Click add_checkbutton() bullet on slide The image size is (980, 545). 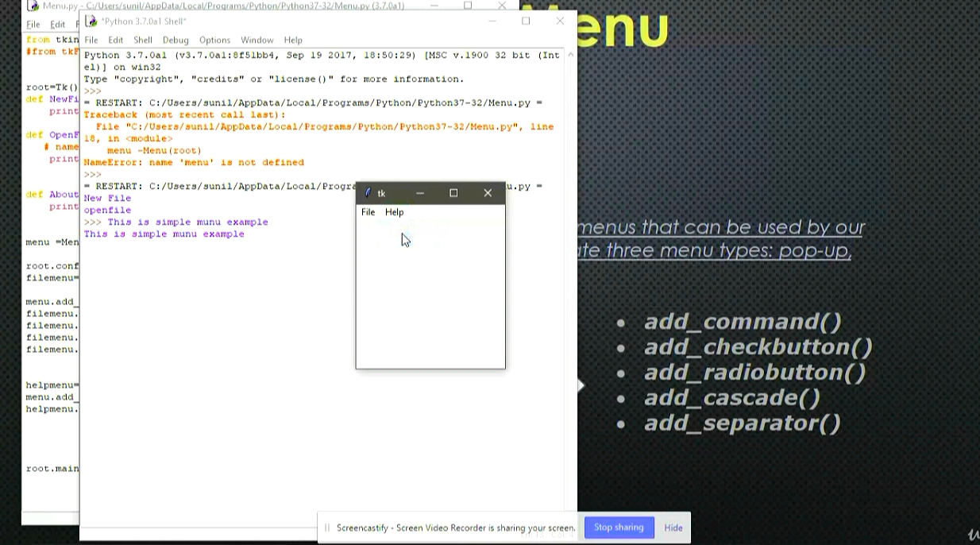click(758, 347)
